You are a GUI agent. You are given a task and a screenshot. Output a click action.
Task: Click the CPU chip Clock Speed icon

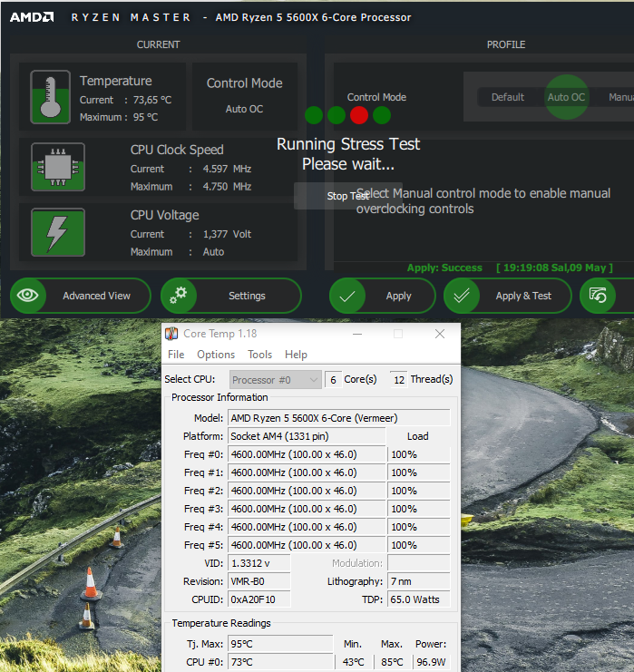click(58, 167)
